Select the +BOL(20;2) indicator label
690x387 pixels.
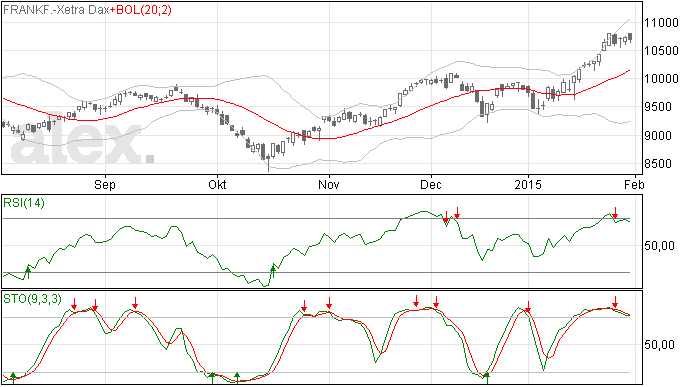[x=140, y=10]
